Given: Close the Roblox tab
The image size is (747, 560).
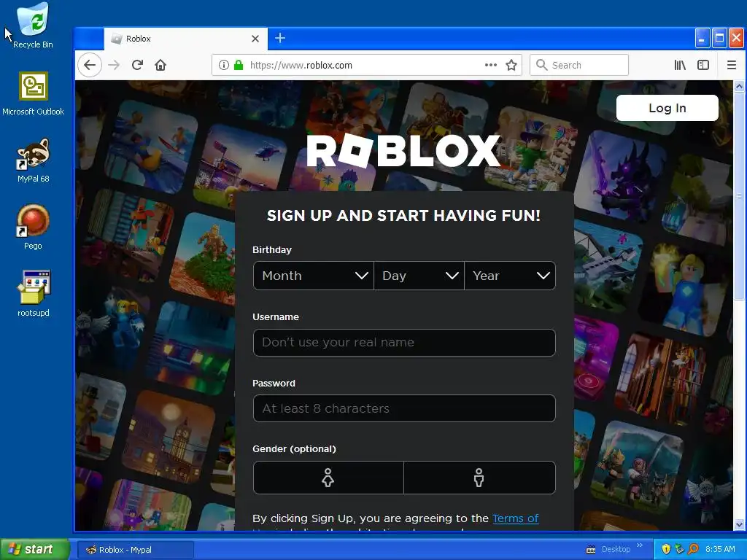Looking at the screenshot, I should coord(255,39).
